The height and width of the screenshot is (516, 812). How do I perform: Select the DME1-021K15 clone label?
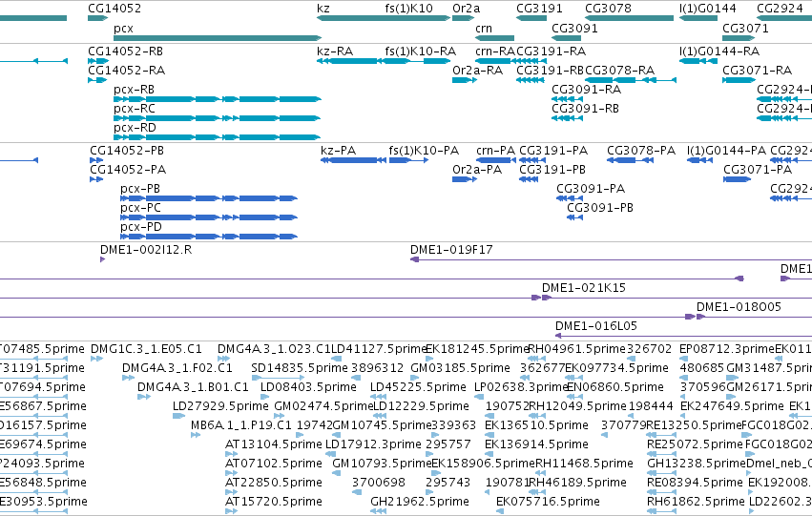(x=584, y=288)
